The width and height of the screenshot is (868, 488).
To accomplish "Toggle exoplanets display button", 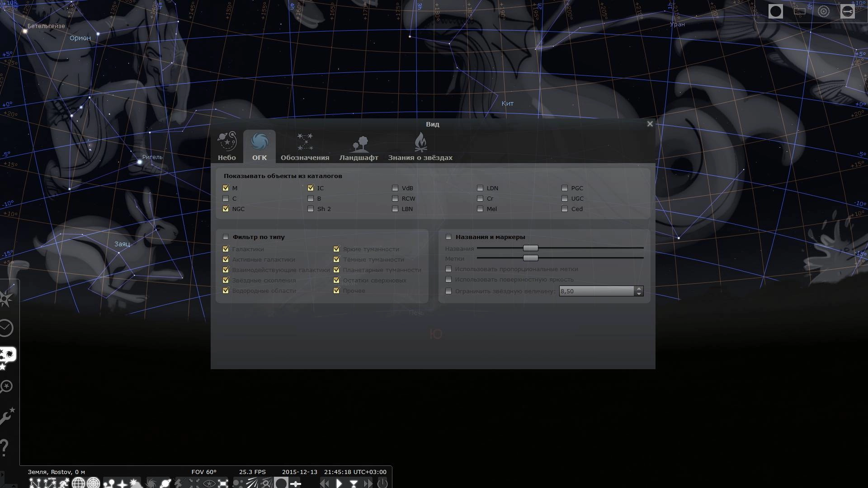I will click(238, 483).
